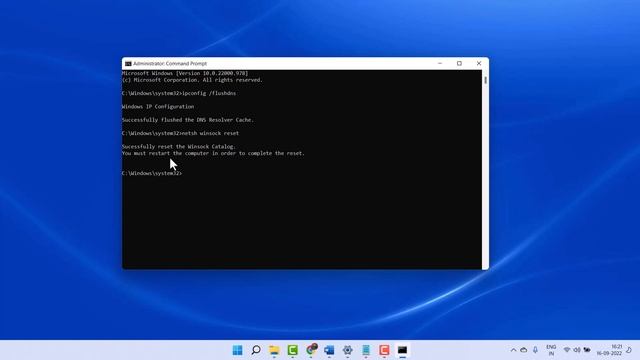Click 'You must restart the computer' line
Image resolution: width=640 pixels, height=360 pixels.
click(213, 153)
